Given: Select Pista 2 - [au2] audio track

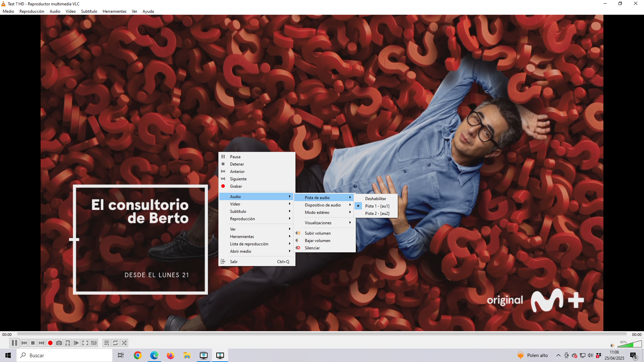Looking at the screenshot, I should click(376, 214).
